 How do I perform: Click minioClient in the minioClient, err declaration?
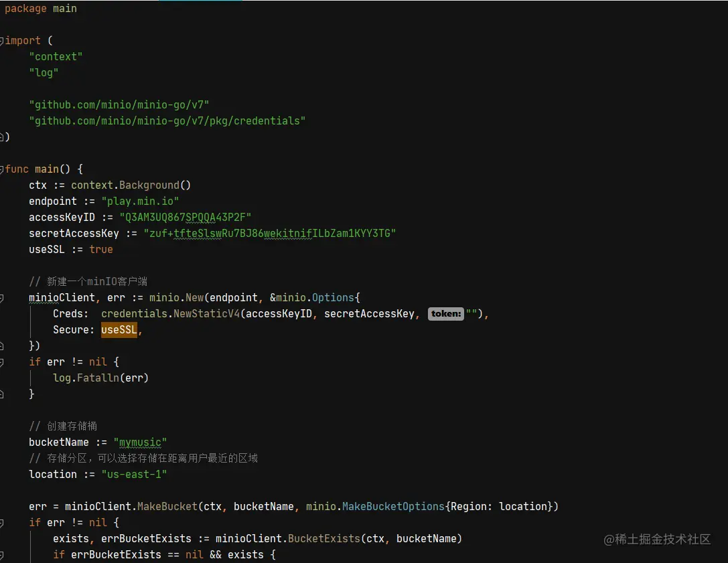[x=62, y=298]
